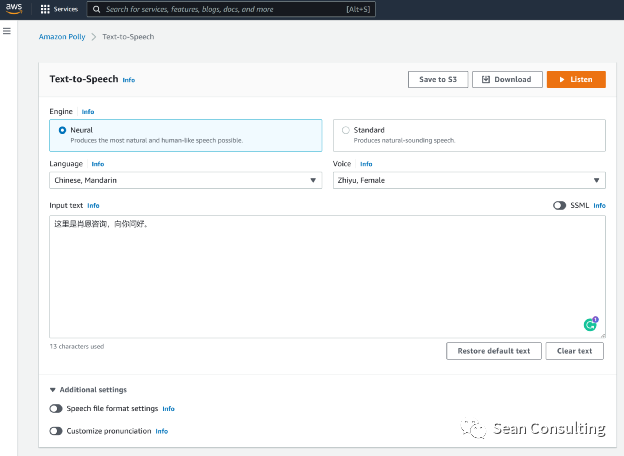The image size is (624, 456).
Task: Click the '13 characters used' counter text
Action: pyautogui.click(x=76, y=347)
